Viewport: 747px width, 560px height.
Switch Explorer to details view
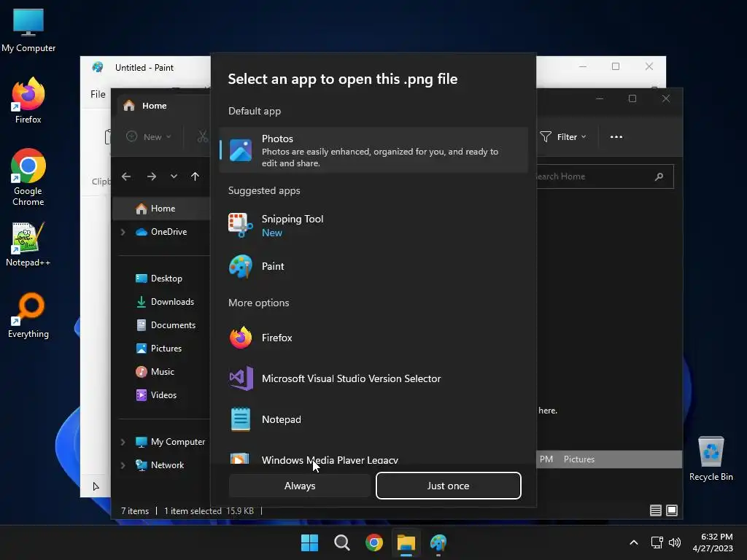pyautogui.click(x=656, y=510)
